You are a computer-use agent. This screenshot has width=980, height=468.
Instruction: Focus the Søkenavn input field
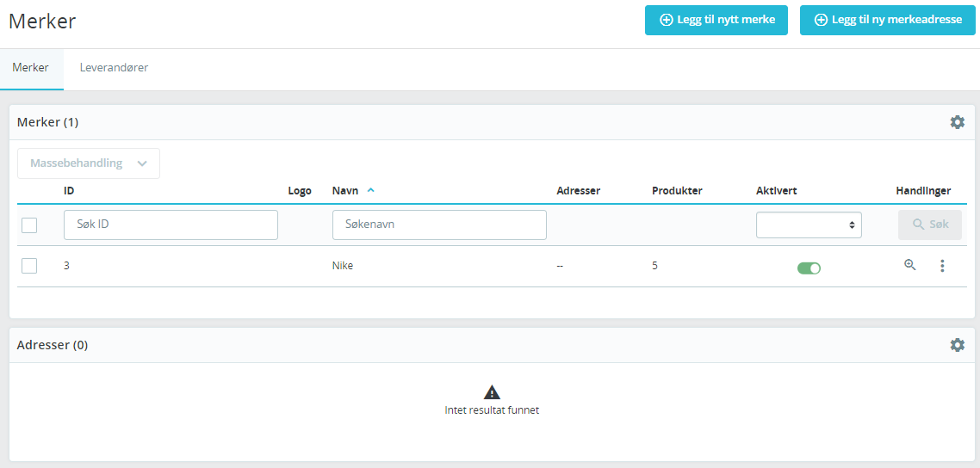click(x=439, y=225)
